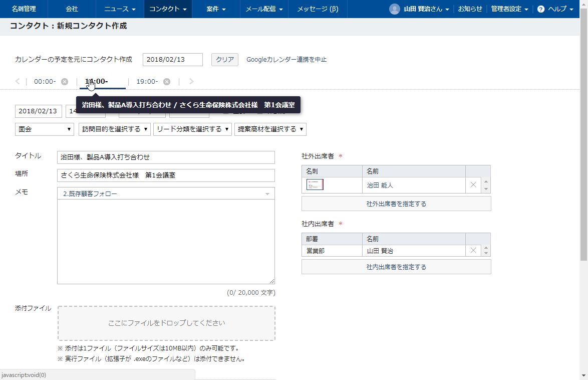Click the contact date field 2018/02/13

click(38, 111)
